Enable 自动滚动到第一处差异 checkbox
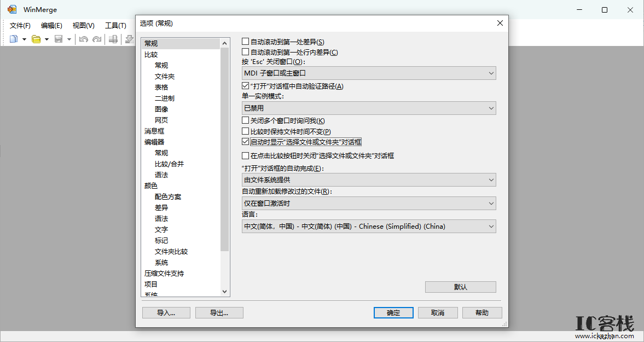644x342 pixels. coord(245,42)
